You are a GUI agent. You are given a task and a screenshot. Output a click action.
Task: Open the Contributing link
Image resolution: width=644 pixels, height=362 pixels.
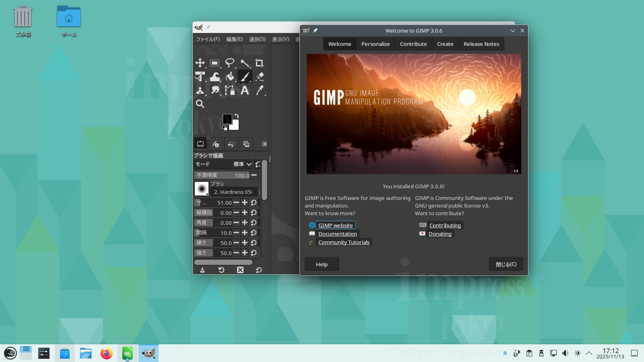pyautogui.click(x=445, y=225)
